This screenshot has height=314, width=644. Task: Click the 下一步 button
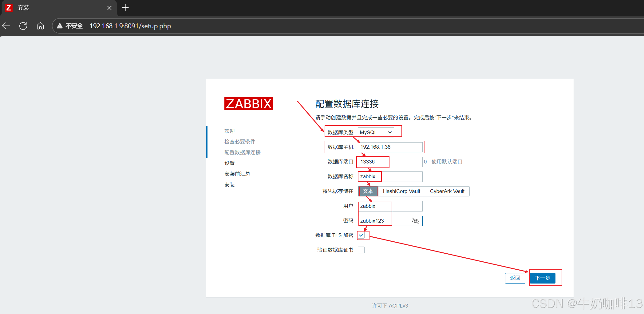[543, 278]
